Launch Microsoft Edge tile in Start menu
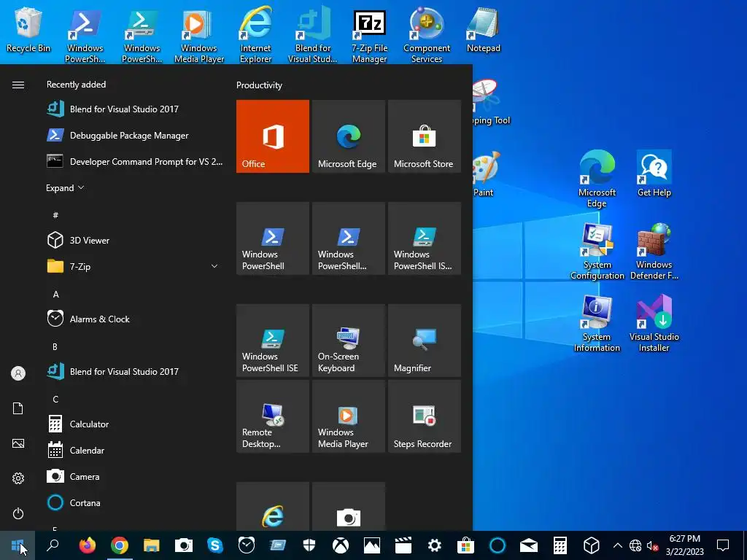747x560 pixels. tap(348, 136)
